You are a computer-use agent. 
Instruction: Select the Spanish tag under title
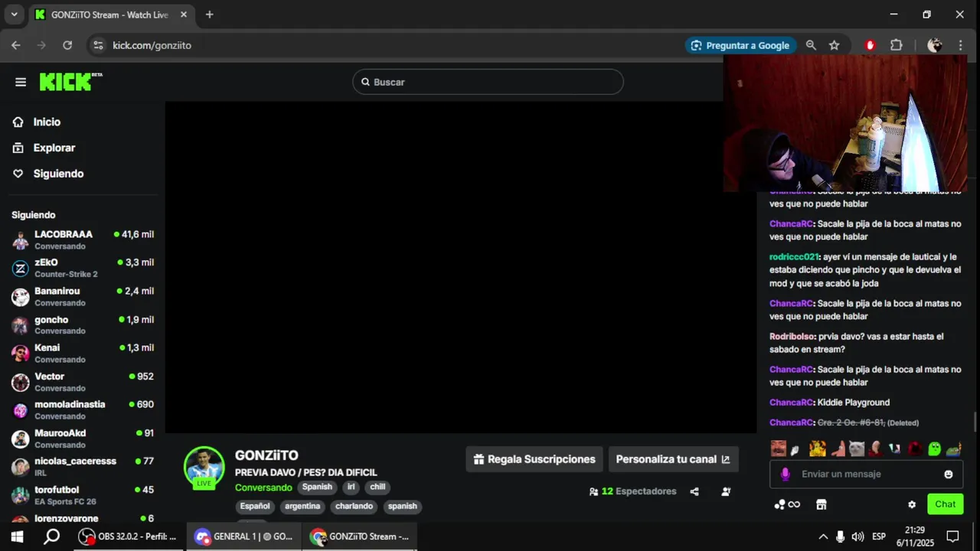click(x=317, y=487)
